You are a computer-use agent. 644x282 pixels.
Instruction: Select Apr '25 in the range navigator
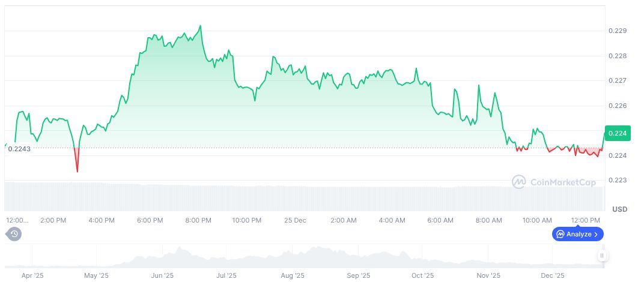pyautogui.click(x=32, y=275)
